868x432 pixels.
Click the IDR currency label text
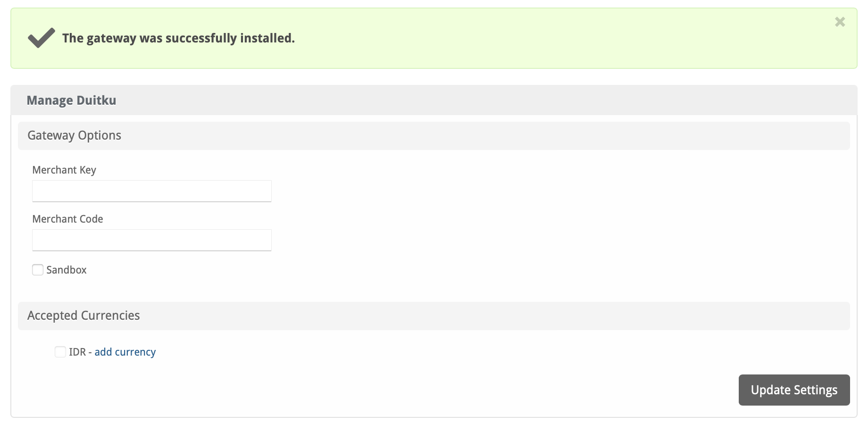(x=77, y=352)
